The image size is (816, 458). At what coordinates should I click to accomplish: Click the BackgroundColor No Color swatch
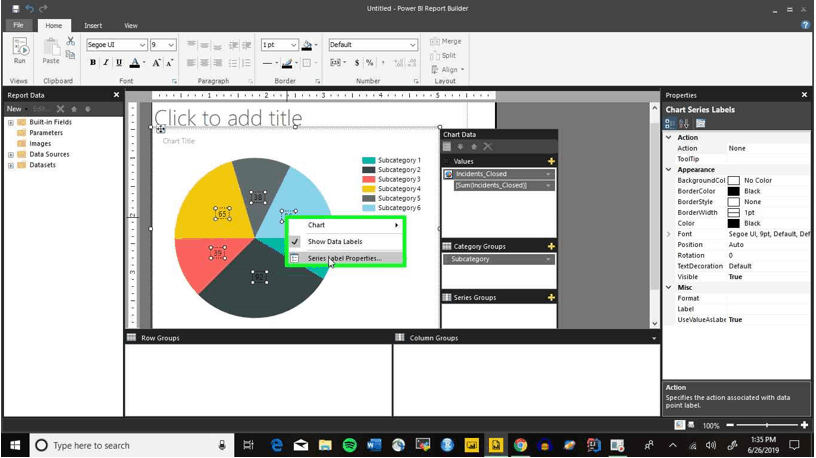coord(733,181)
